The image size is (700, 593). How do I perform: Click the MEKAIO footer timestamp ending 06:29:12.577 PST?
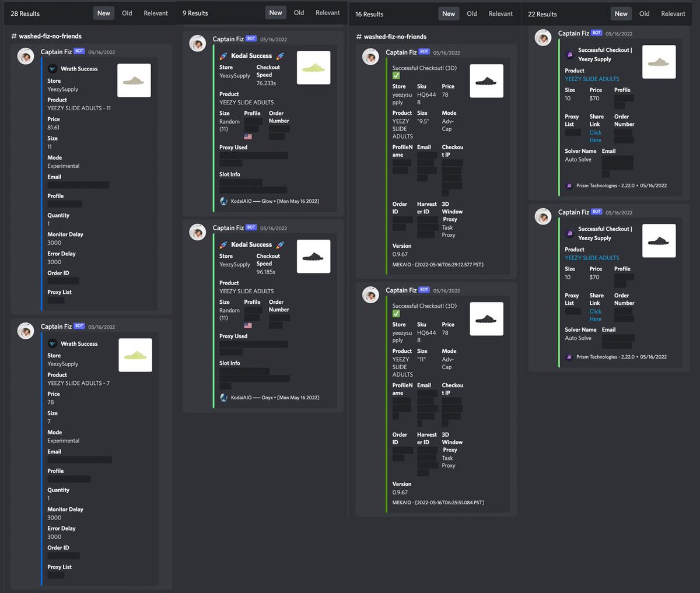click(x=438, y=265)
